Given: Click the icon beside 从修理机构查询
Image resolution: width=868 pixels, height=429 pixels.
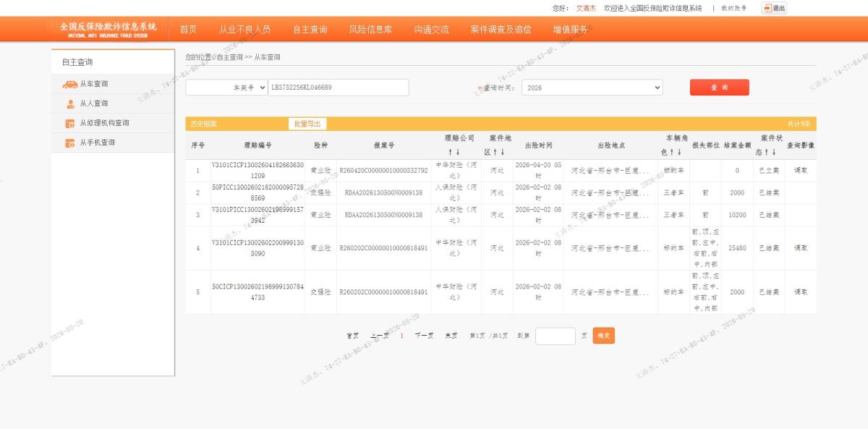Looking at the screenshot, I should pos(70,123).
